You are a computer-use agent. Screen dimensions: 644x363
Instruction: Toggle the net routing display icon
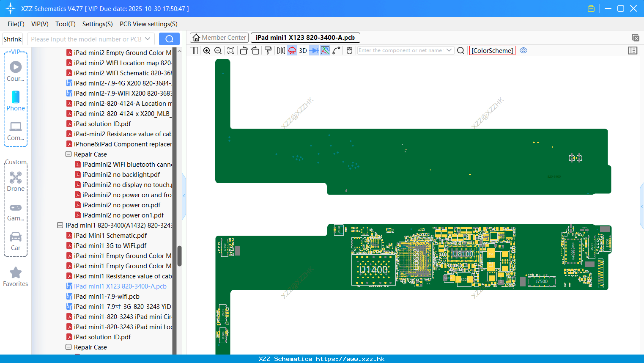(325, 51)
